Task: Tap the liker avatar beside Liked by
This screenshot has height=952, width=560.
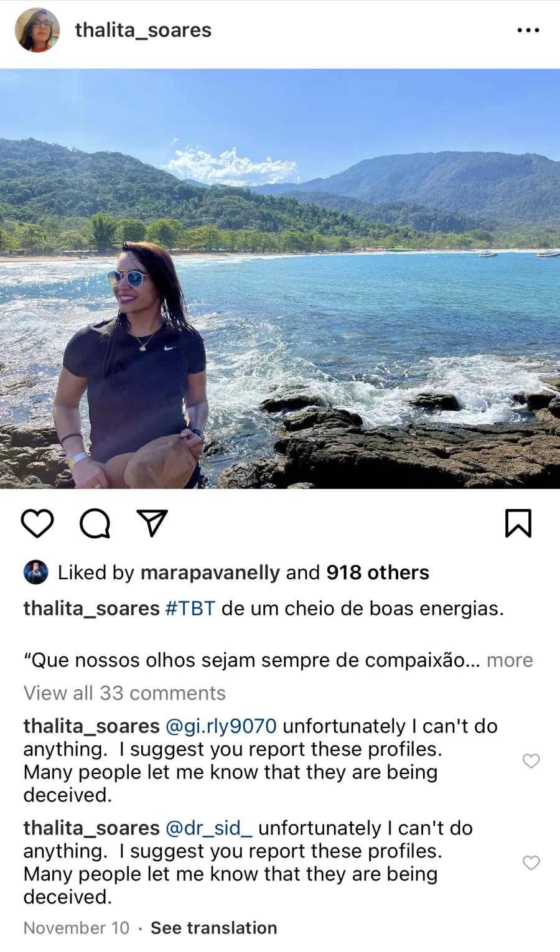Action: pos(36,572)
